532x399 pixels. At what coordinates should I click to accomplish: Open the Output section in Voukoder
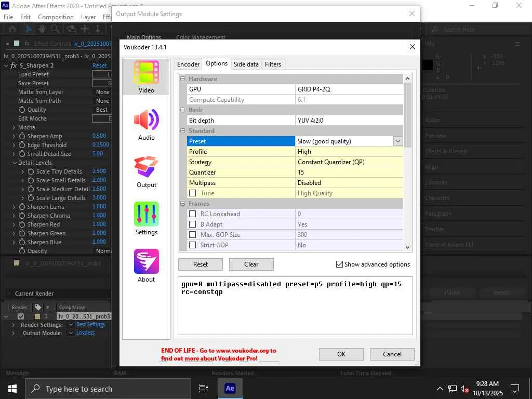[x=146, y=171]
